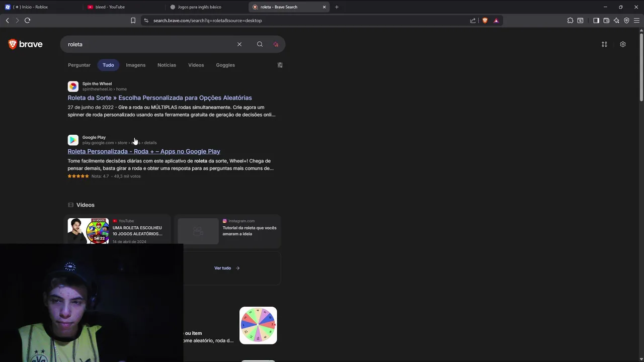Click the share page icon in address bar
The height and width of the screenshot is (362, 644).
473,21
